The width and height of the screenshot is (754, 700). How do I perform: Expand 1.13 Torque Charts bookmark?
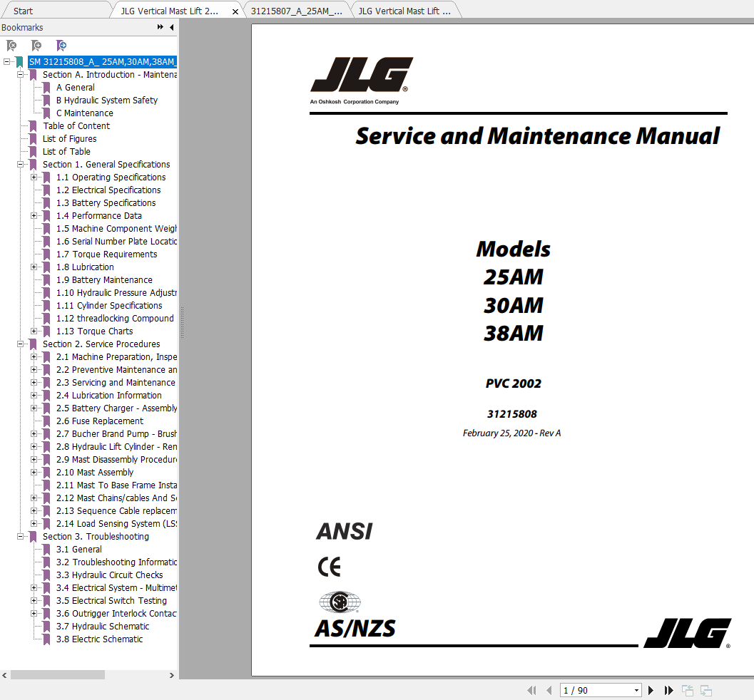[34, 331]
